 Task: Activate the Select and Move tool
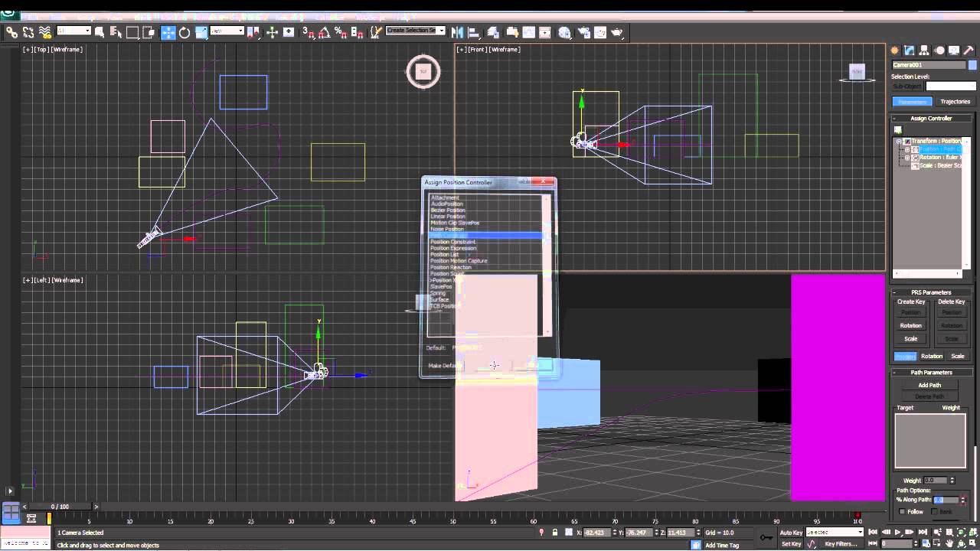(168, 32)
